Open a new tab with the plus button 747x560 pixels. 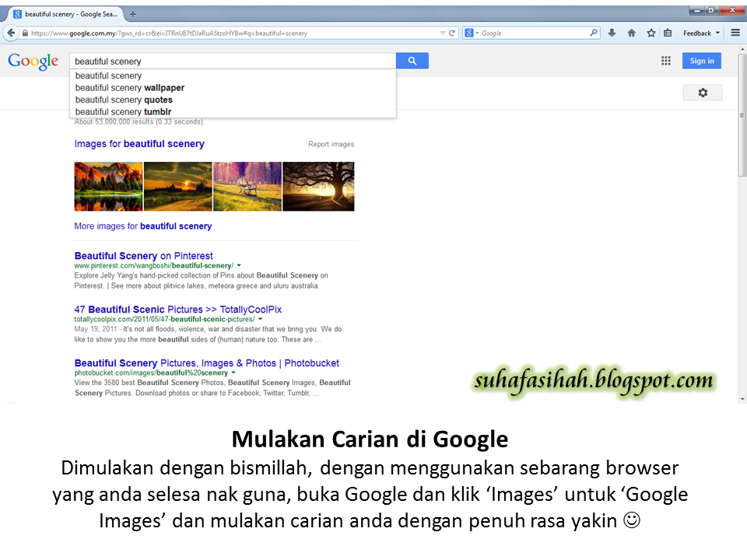tap(133, 14)
